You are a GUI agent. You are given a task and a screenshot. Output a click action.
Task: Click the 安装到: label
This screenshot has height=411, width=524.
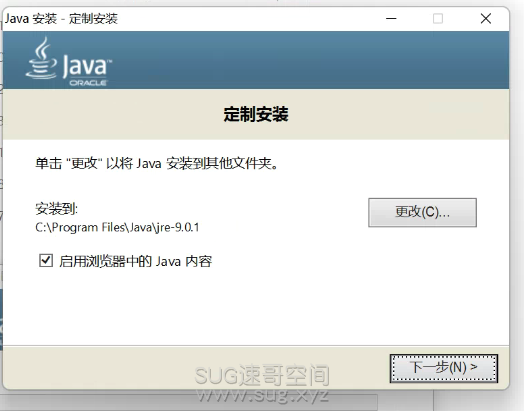click(57, 209)
